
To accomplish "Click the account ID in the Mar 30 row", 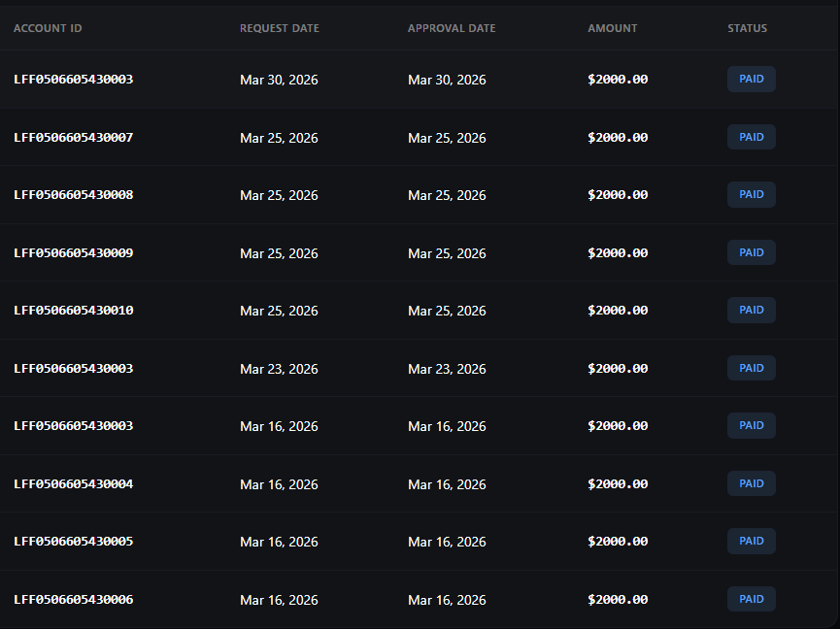I will pyautogui.click(x=74, y=80).
